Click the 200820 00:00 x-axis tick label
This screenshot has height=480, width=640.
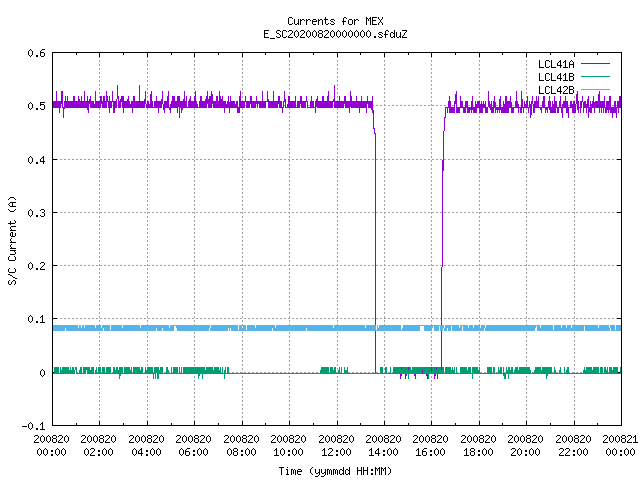coord(51,446)
